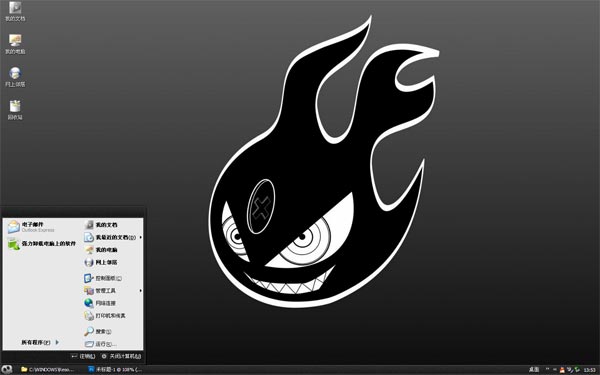
Task: Expand 所有程序 All Programs list
Action: [40, 342]
